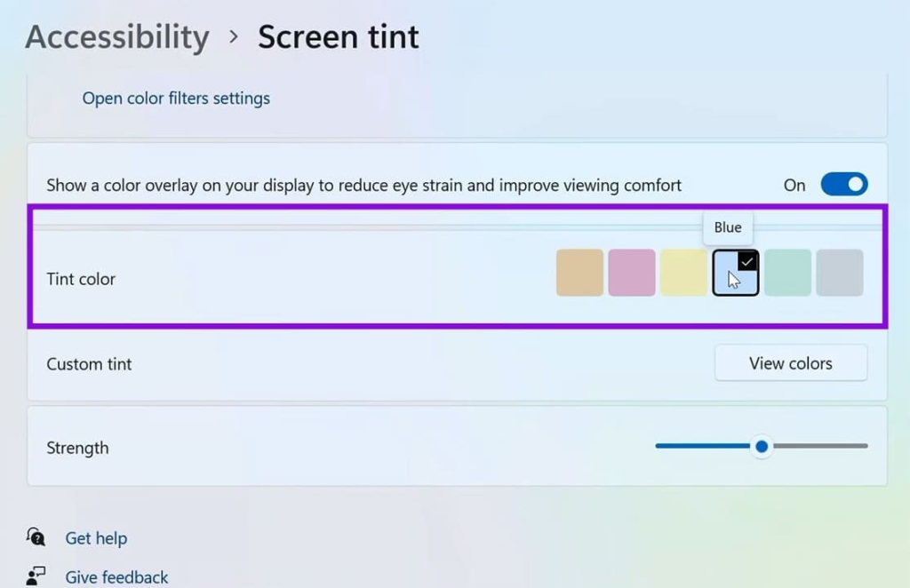Click the checkmark on the selected tint
The image size is (910, 588).
(746, 262)
